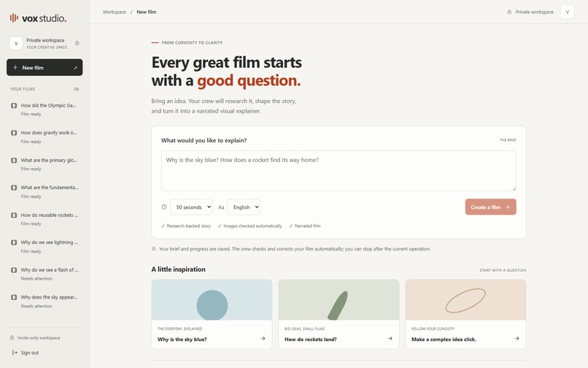The image size is (588, 368).
Task: Click the Create a film button
Action: point(490,207)
